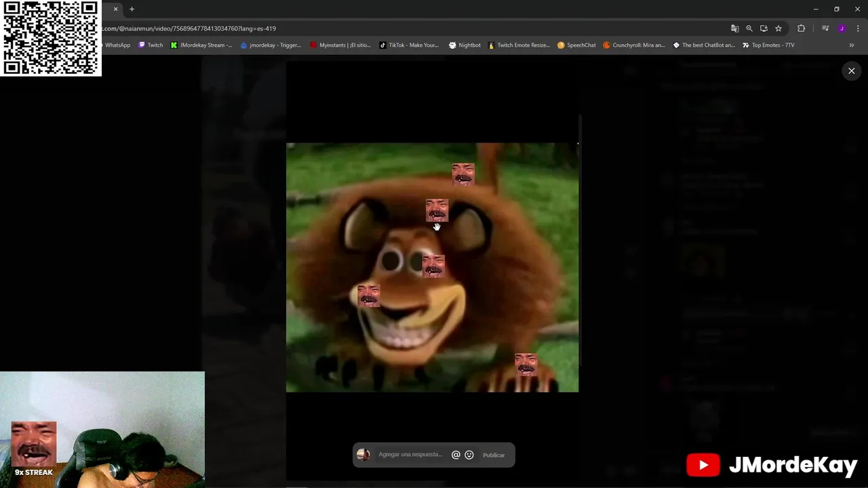This screenshot has height=488, width=868.
Task: Show more bookmarks chevron
Action: click(851, 45)
